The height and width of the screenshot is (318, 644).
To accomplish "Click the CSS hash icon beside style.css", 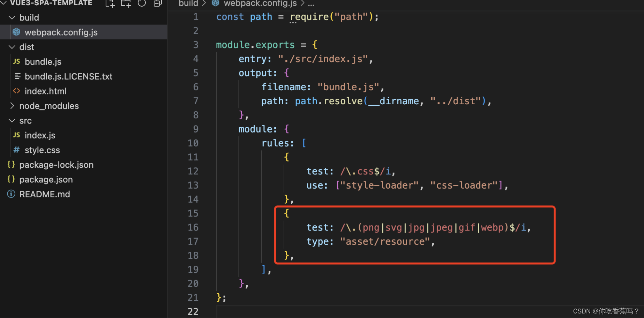I will tap(16, 150).
